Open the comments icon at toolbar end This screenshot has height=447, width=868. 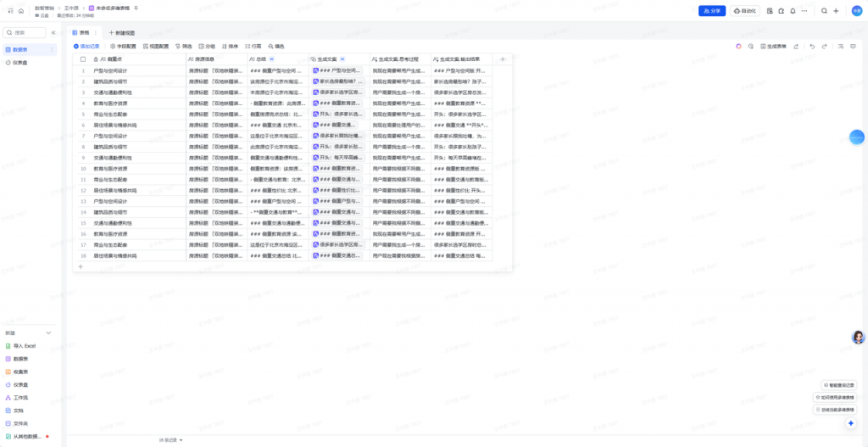[x=853, y=47]
